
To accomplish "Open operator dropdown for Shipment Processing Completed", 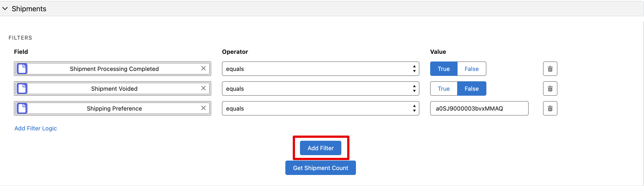I will click(x=320, y=69).
